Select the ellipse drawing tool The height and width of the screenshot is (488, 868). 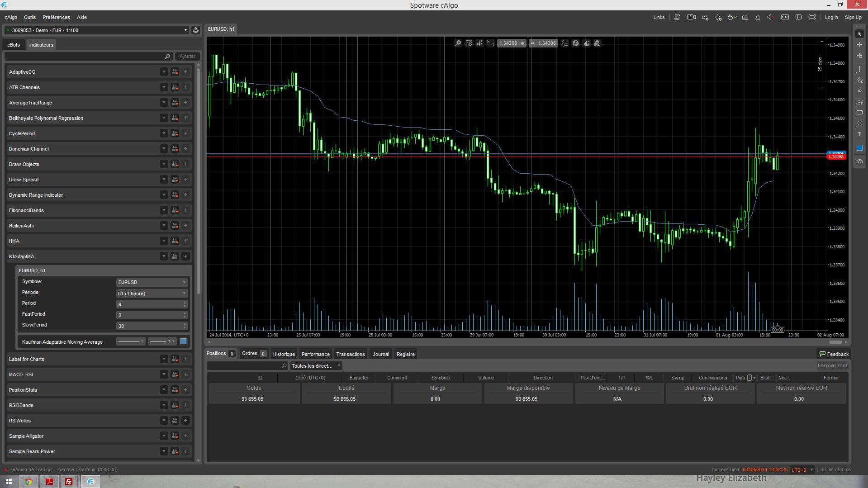click(x=859, y=123)
